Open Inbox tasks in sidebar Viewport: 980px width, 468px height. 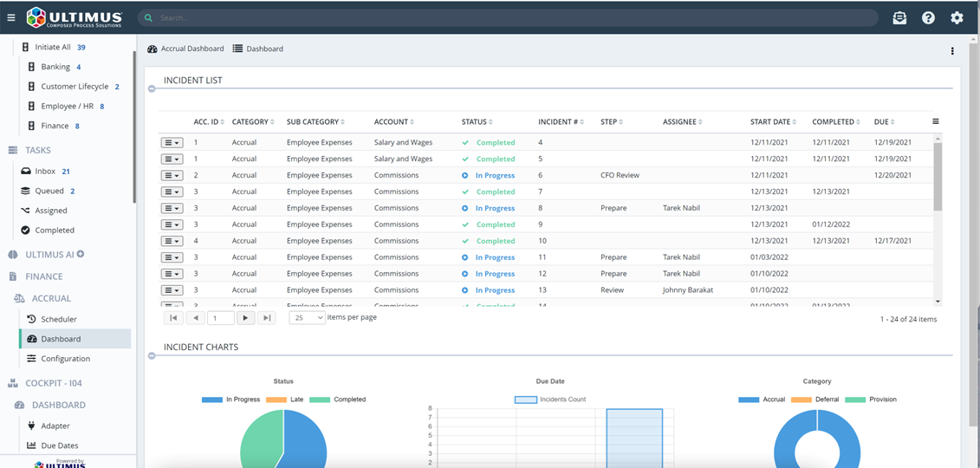pyautogui.click(x=45, y=172)
